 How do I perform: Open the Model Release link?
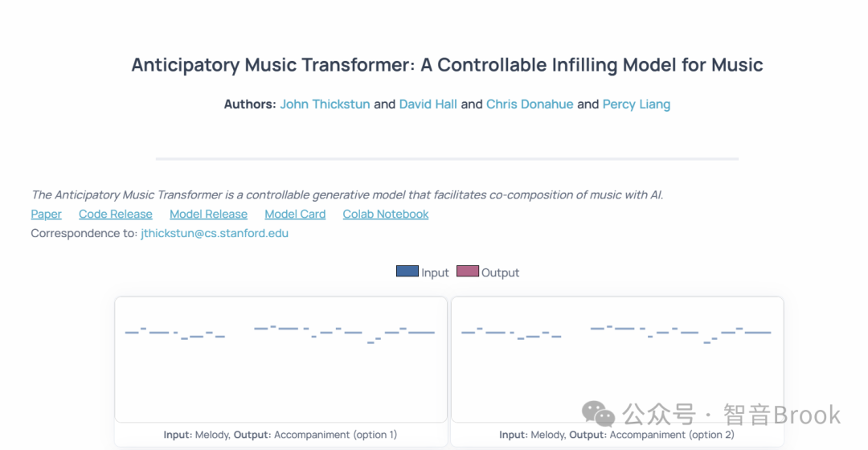click(x=208, y=214)
